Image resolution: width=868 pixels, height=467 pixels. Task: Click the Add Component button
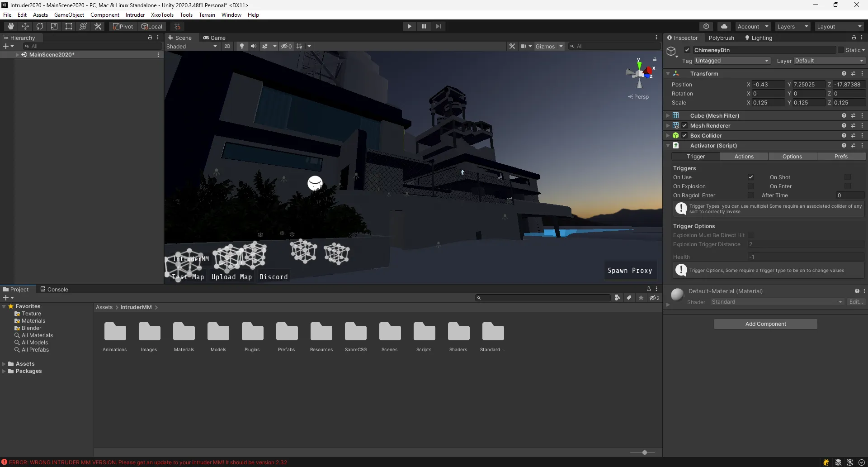[765, 324]
